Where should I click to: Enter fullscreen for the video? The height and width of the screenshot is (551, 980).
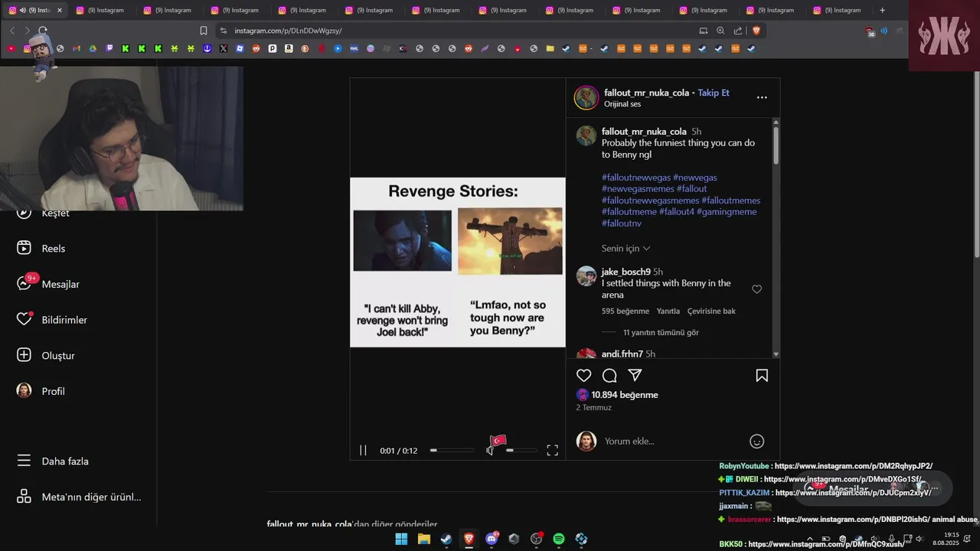[552, 451]
